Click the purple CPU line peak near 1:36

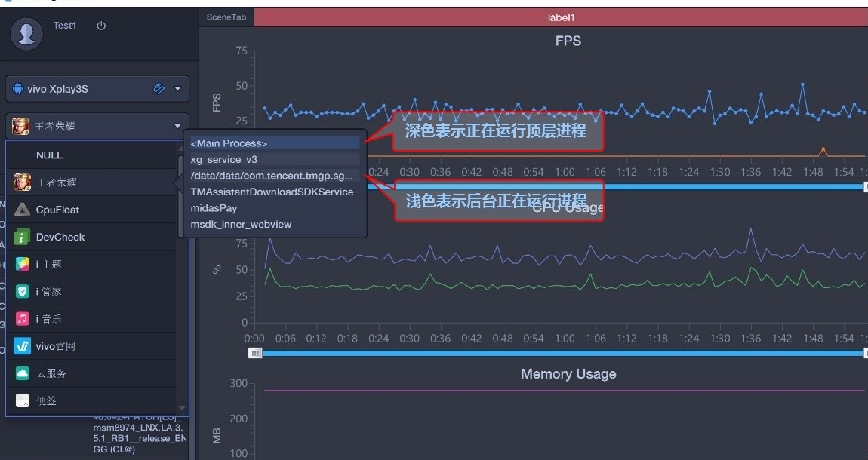pyautogui.click(x=751, y=229)
